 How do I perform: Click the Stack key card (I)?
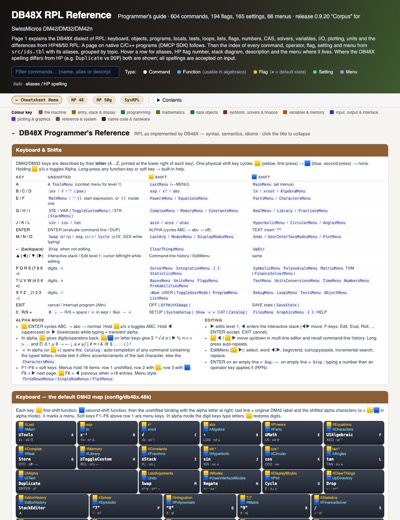click(169, 457)
